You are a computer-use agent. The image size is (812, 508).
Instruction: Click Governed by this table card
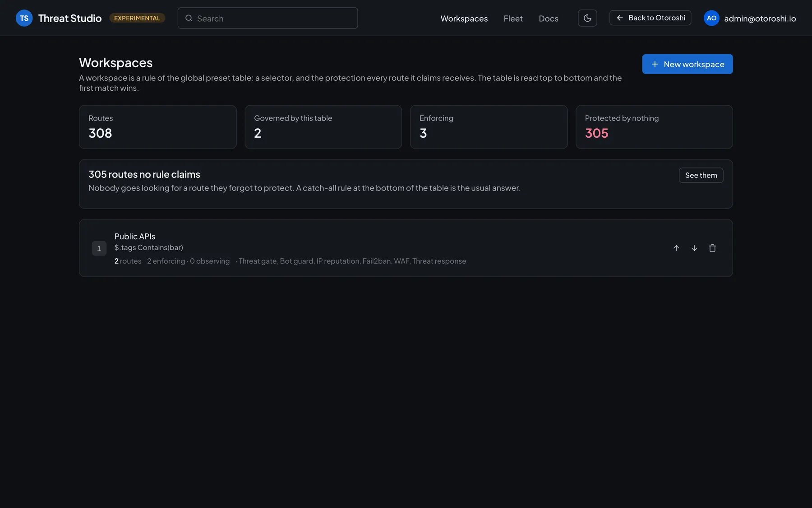tap(323, 127)
